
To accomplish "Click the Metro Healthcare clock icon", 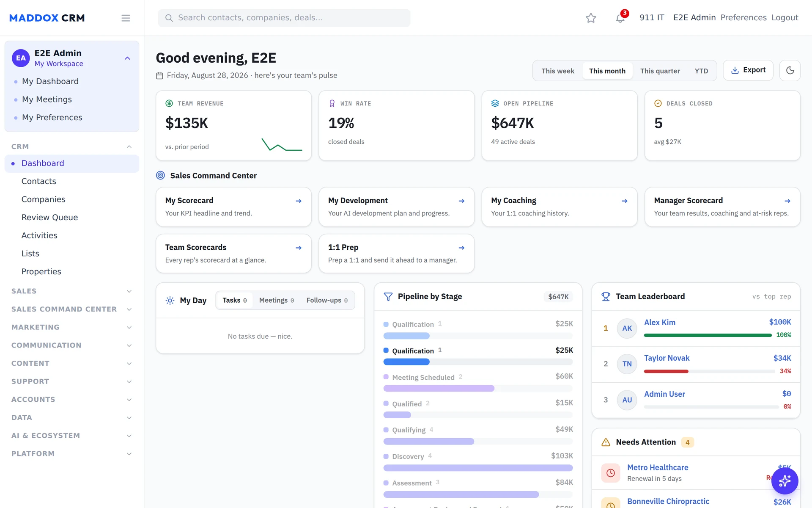I will (611, 473).
